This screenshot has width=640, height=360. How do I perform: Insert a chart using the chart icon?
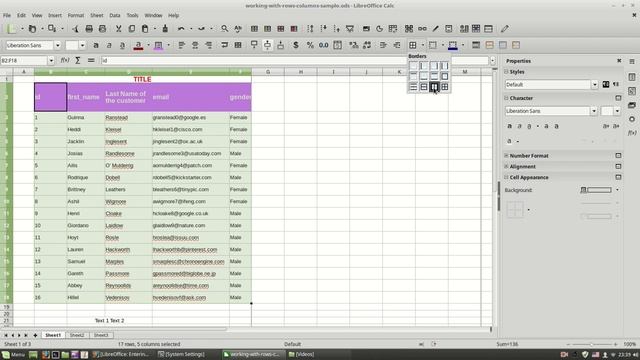[x=379, y=29]
